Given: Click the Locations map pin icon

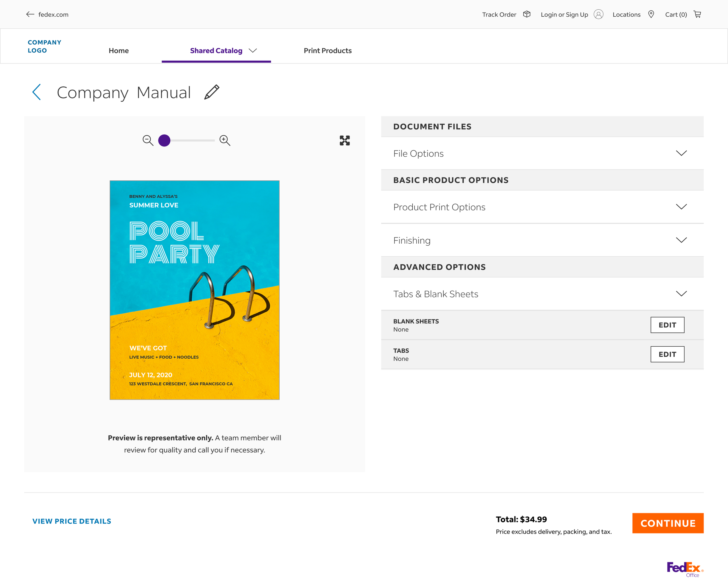Looking at the screenshot, I should (x=651, y=14).
